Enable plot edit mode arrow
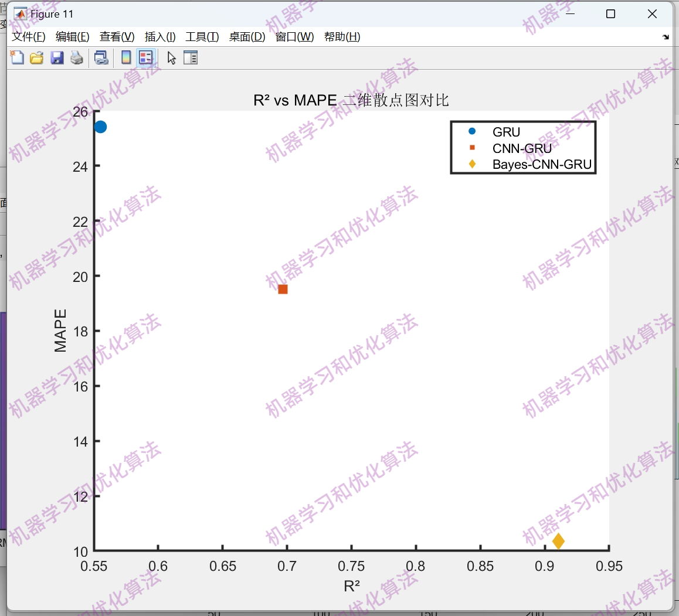679x616 pixels. click(x=170, y=57)
